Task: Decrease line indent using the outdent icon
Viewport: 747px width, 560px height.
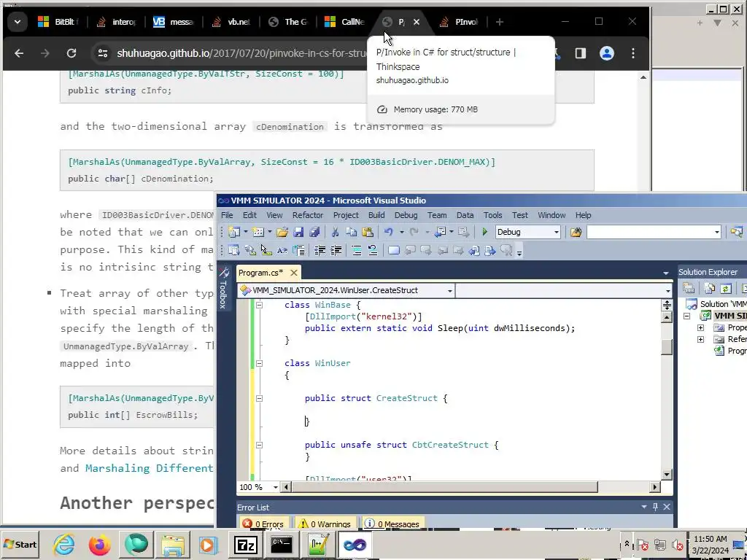Action: (320, 251)
